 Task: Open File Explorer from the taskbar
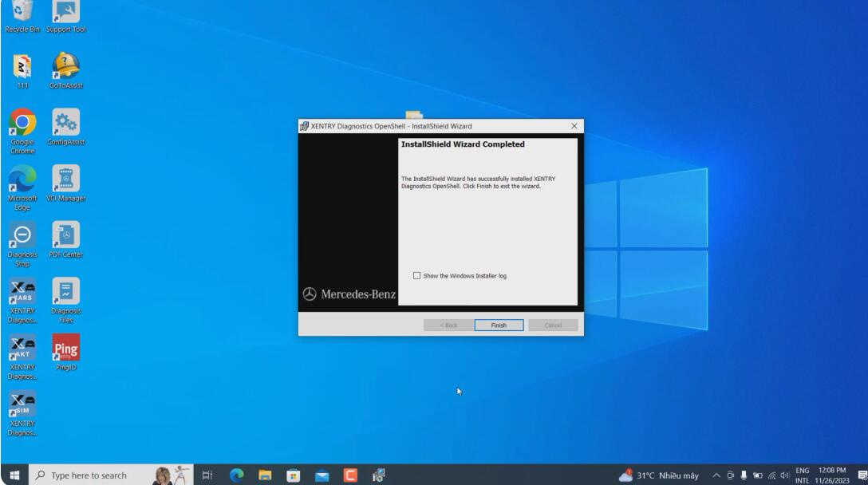point(265,475)
